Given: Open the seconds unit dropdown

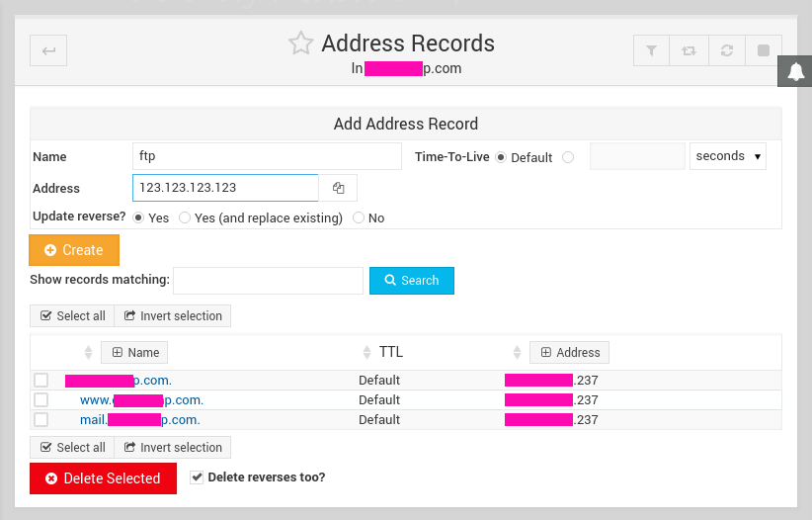Looking at the screenshot, I should pyautogui.click(x=728, y=156).
